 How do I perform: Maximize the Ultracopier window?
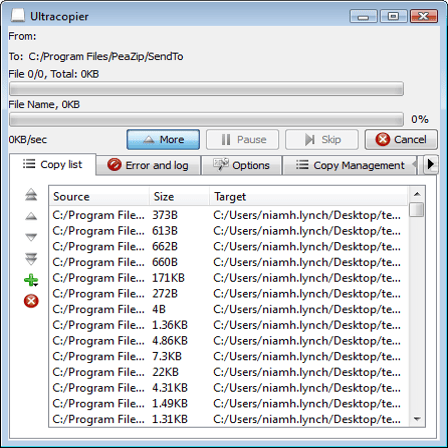(393, 16)
